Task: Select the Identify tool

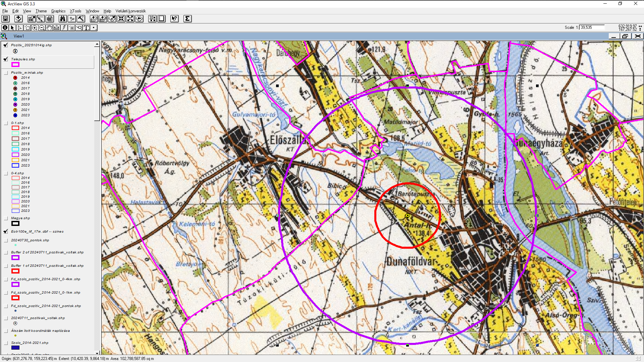Action: (x=5, y=28)
